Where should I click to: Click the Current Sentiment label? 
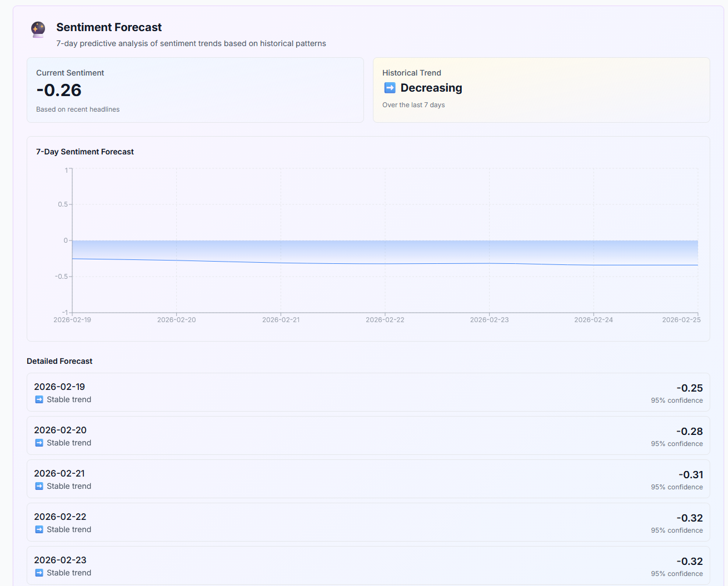70,73
